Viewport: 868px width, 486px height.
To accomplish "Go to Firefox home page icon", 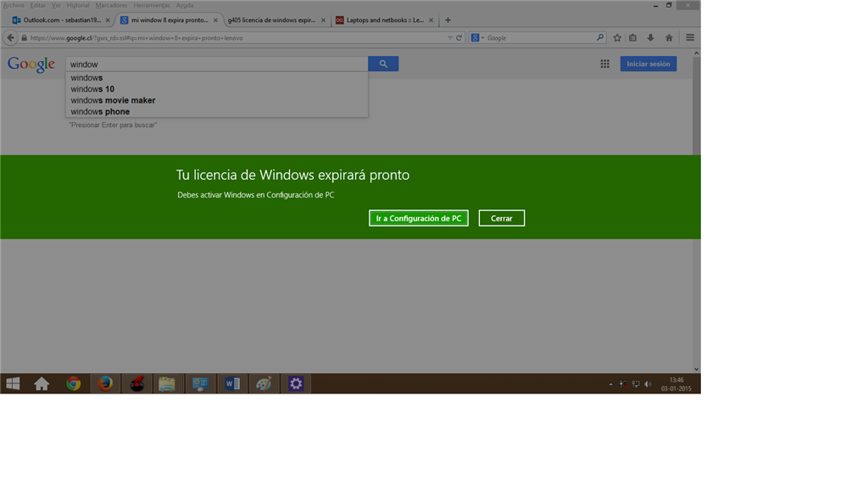I will click(x=669, y=37).
